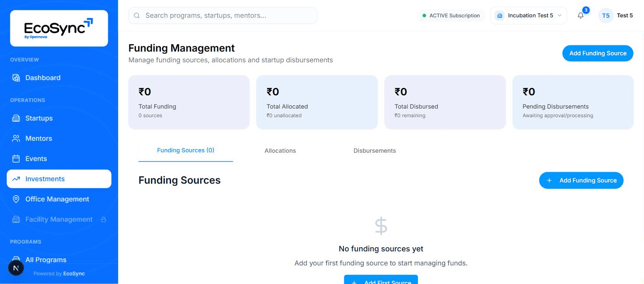This screenshot has width=644, height=284.
Task: Click the Office Management location pin icon
Action: 16,199
